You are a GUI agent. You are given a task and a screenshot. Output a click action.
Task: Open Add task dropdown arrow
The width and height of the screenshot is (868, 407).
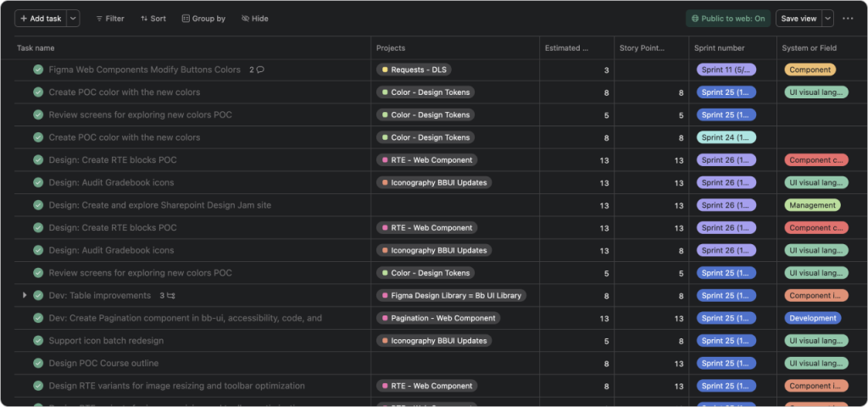point(73,19)
